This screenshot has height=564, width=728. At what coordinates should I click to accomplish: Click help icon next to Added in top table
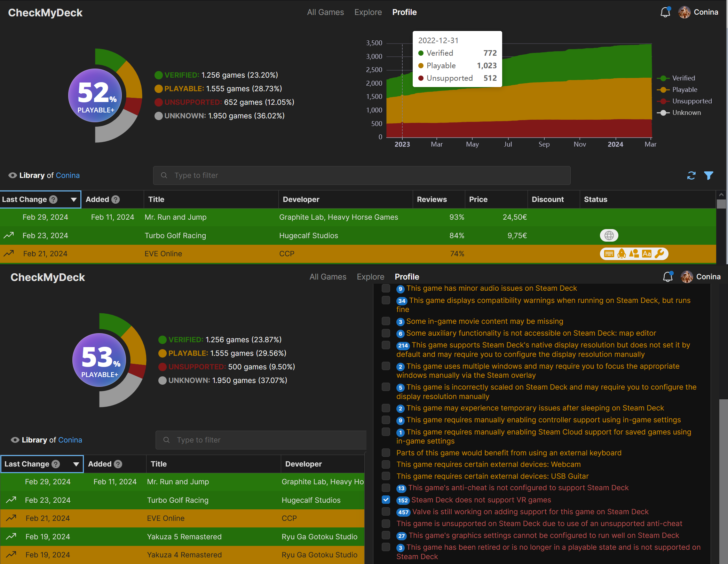pyautogui.click(x=116, y=199)
